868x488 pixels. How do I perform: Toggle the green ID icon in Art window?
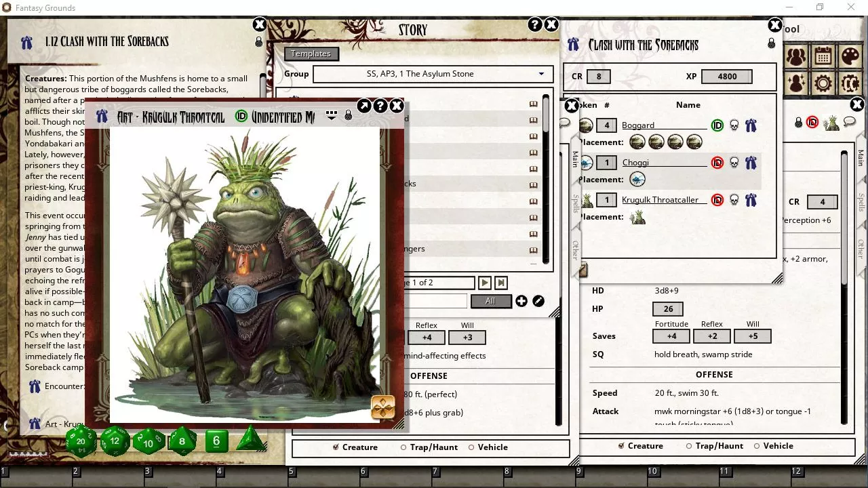(x=241, y=116)
